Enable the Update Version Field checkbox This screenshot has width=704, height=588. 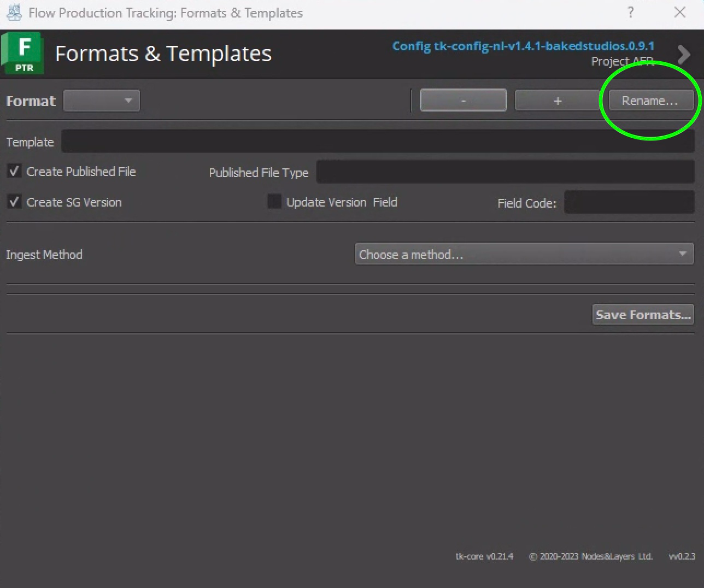click(274, 202)
